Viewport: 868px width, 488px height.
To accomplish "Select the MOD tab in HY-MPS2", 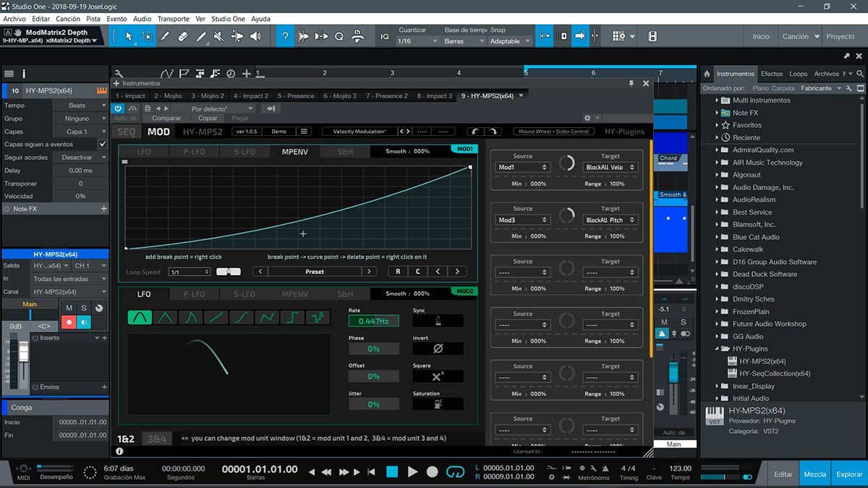I will 158,132.
